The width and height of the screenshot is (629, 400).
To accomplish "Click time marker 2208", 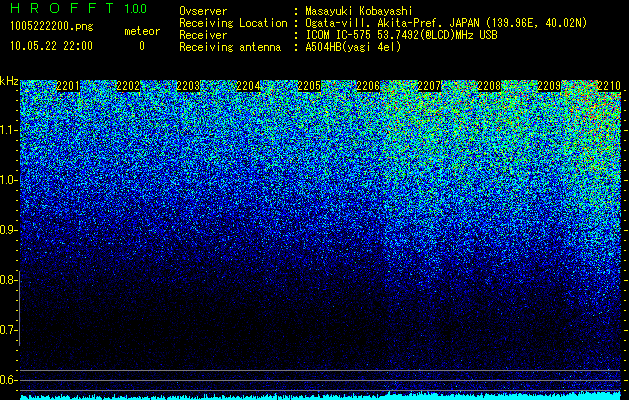I will coord(489,86).
